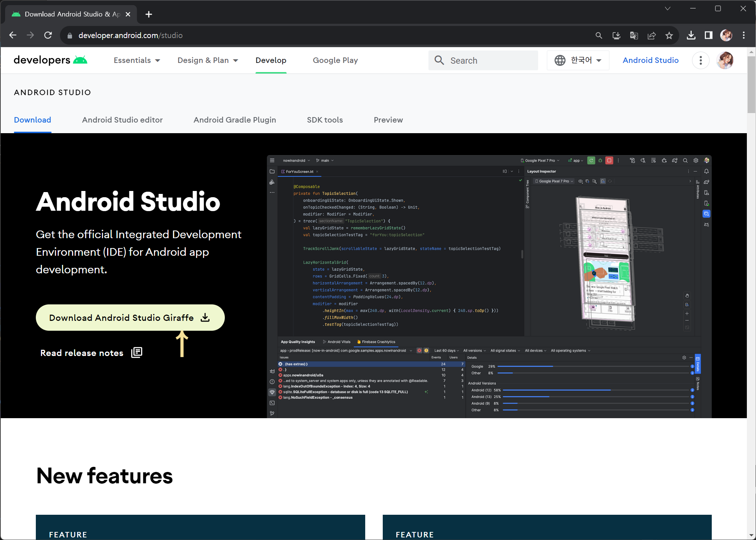Viewport: 756px width, 540px height.
Task: Click the release notes document icon
Action: [137, 352]
